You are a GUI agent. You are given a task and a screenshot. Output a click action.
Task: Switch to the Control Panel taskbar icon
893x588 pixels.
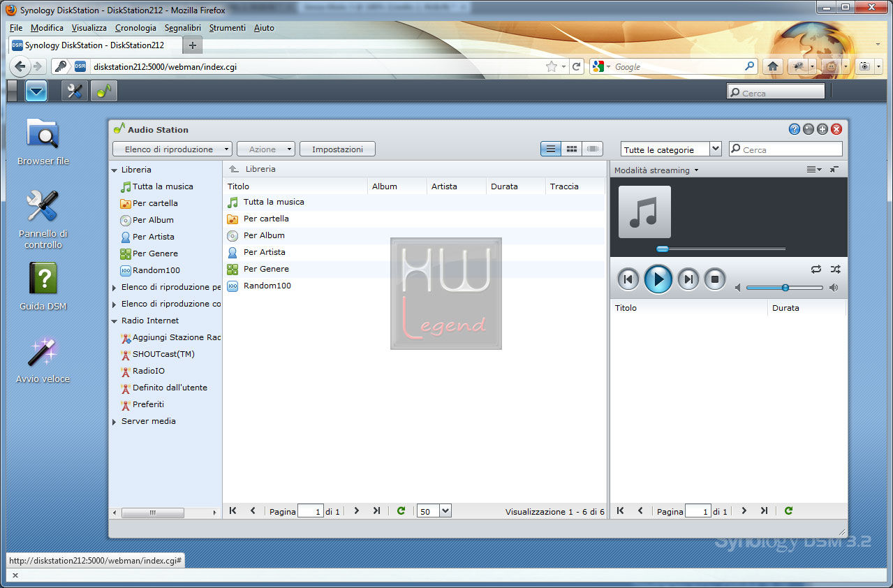pyautogui.click(x=75, y=91)
